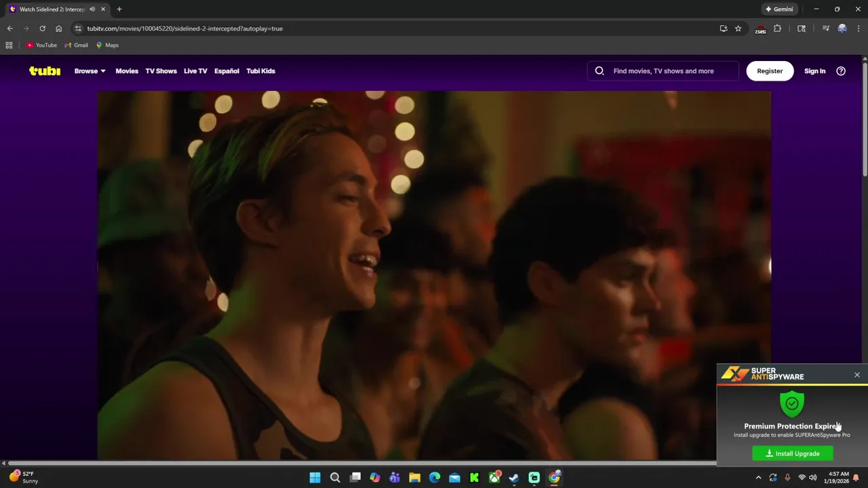Open YouTube bookmark

tap(41, 45)
